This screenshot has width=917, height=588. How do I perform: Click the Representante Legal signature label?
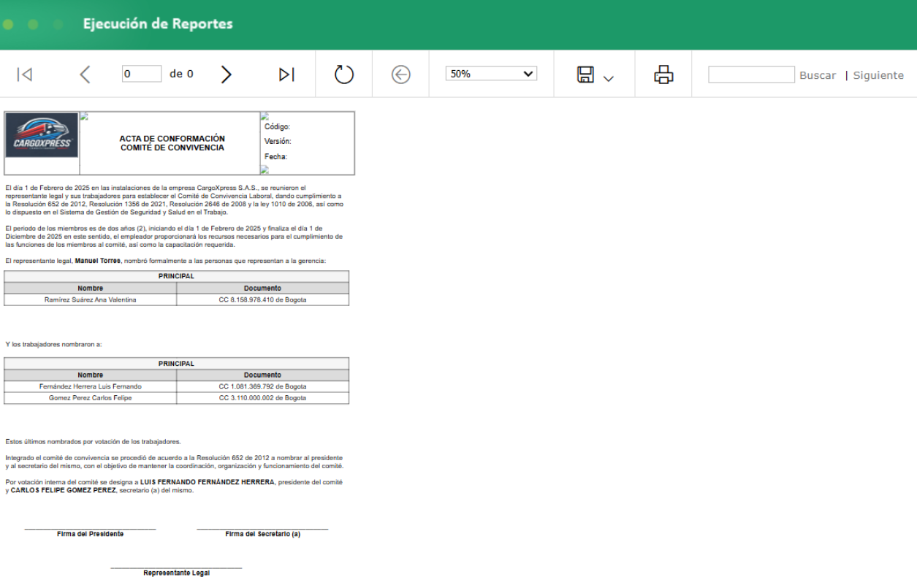click(176, 573)
